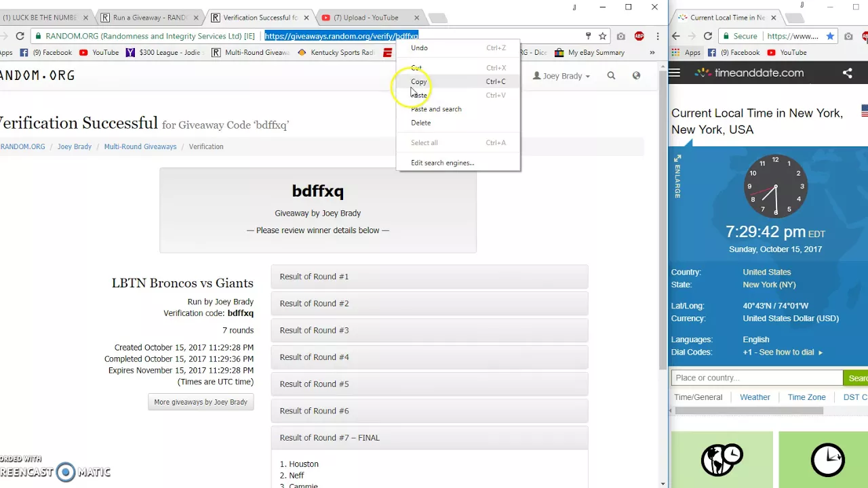This screenshot has height=488, width=868.
Task: Expand Result of Round #4
Action: pyautogui.click(x=429, y=357)
